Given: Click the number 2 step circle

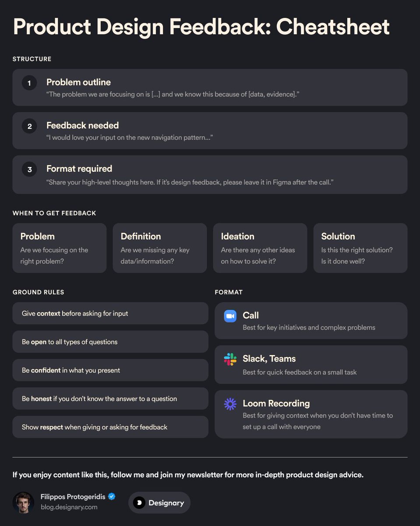Looking at the screenshot, I should 29,126.
